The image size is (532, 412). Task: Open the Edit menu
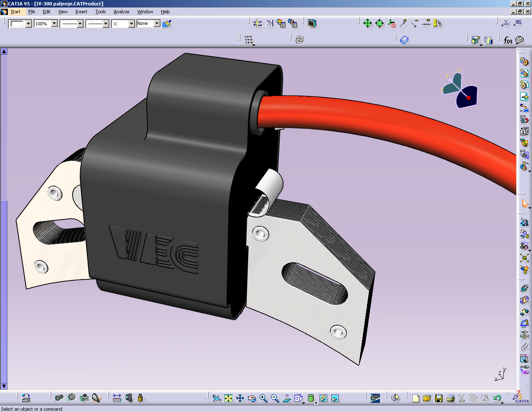(47, 12)
